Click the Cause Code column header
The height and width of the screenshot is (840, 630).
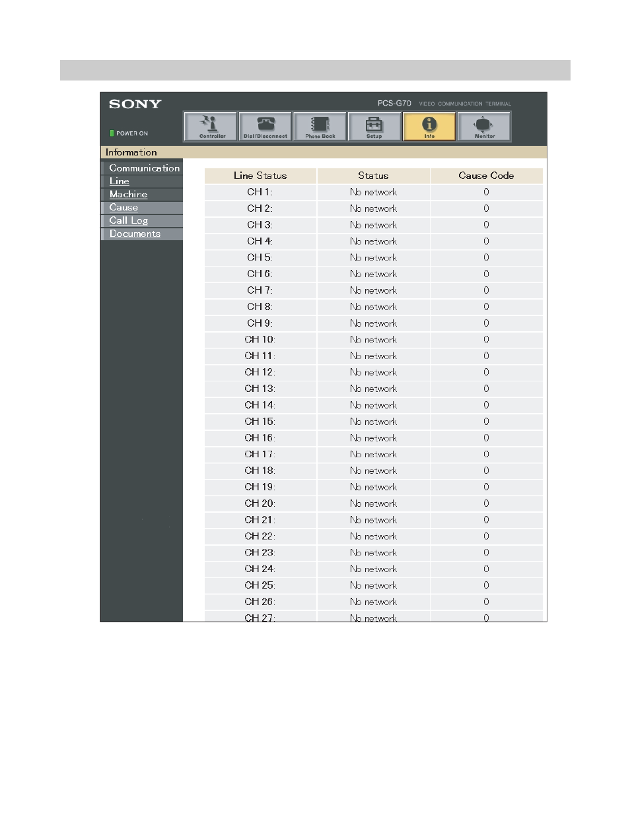click(x=486, y=176)
